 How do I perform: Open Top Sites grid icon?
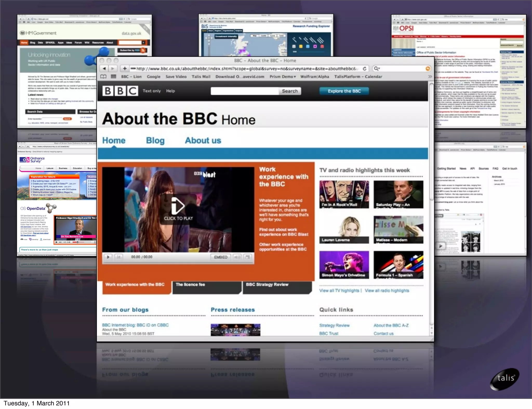point(114,77)
